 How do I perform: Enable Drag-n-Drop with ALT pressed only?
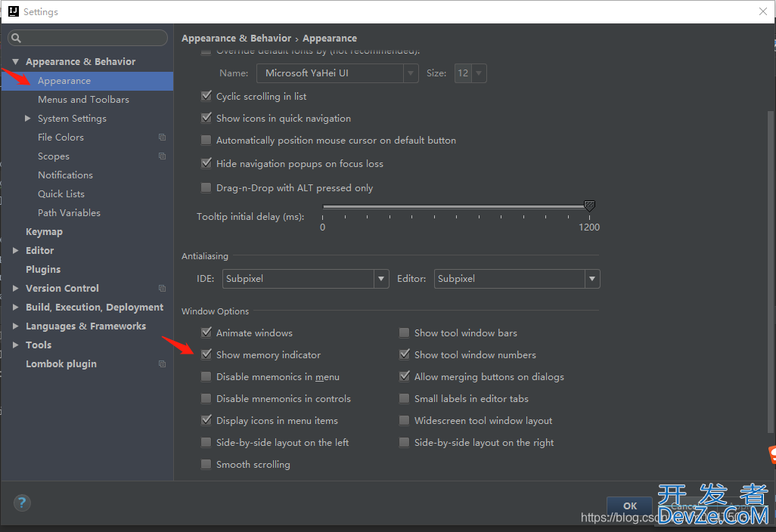[206, 187]
